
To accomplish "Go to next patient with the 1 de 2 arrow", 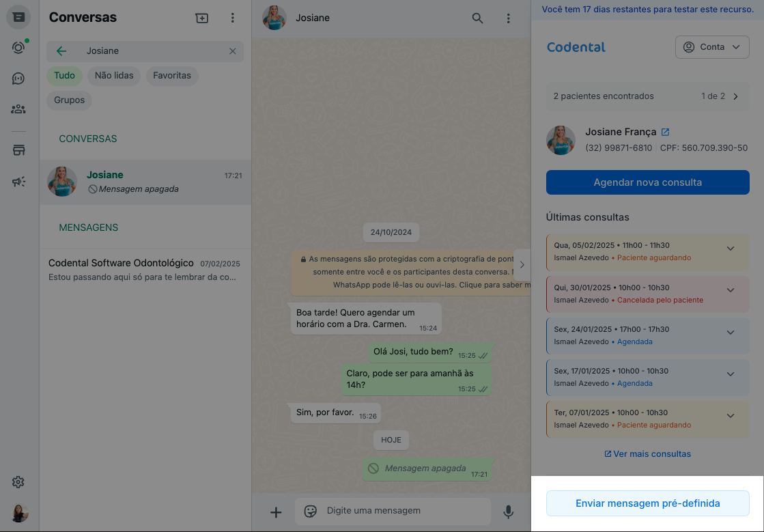I will coord(736,96).
